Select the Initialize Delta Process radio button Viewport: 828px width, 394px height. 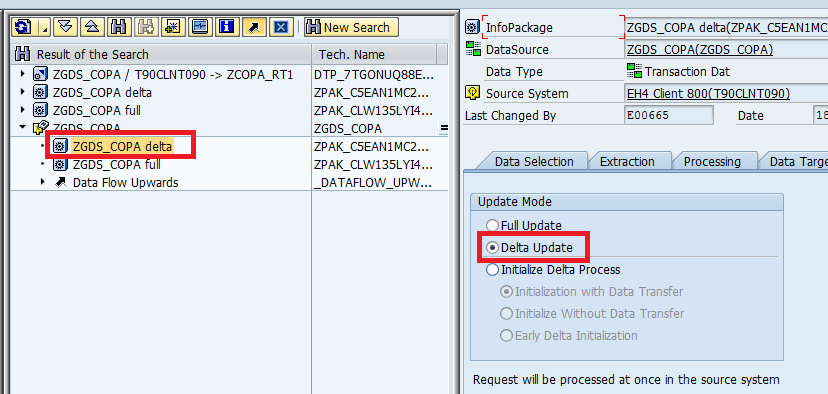(492, 270)
